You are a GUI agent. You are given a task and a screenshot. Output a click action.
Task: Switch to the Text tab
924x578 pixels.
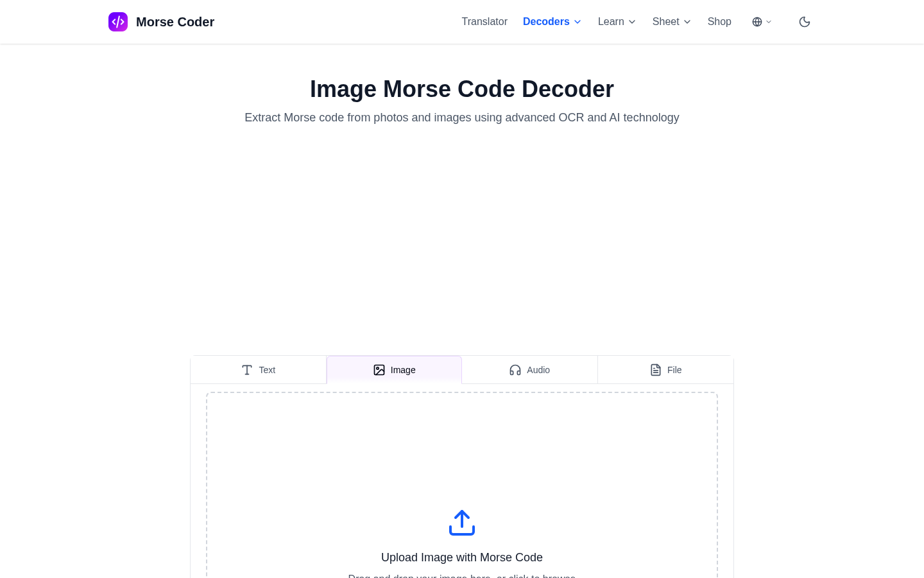click(259, 370)
